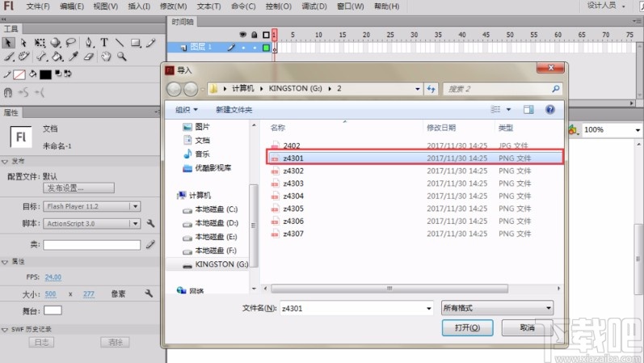Select the Deco tool
The height and width of the screenshot is (363, 644).
click(x=23, y=57)
